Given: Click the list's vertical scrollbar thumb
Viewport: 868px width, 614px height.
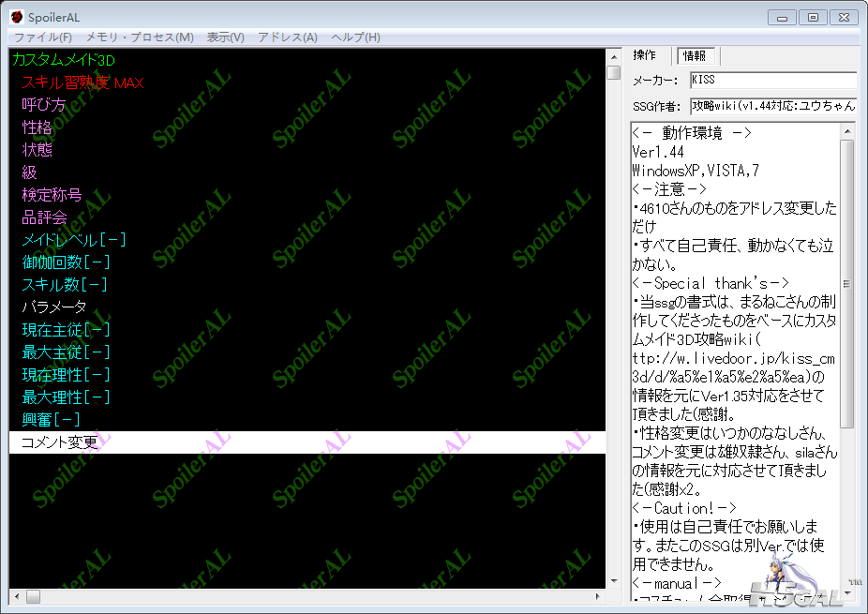Looking at the screenshot, I should [x=613, y=72].
